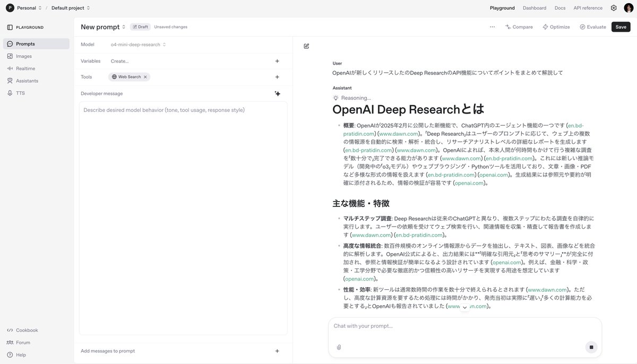
Task: Click the scroll-to-bottom chevron button
Action: point(465,307)
